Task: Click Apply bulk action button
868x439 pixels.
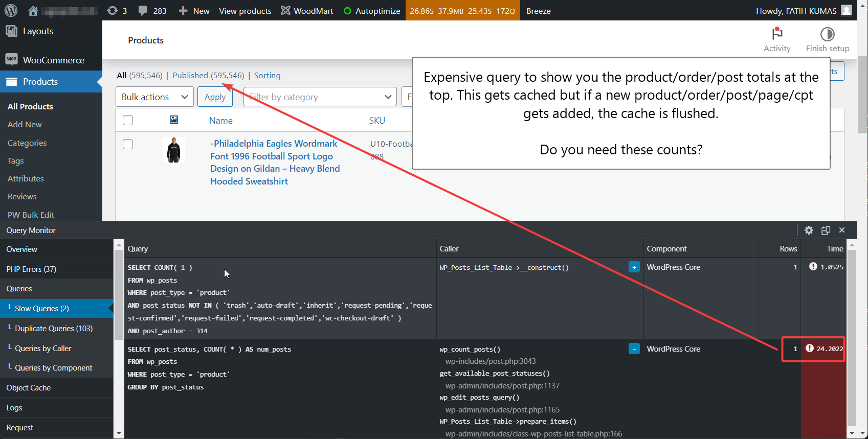Action: point(215,97)
